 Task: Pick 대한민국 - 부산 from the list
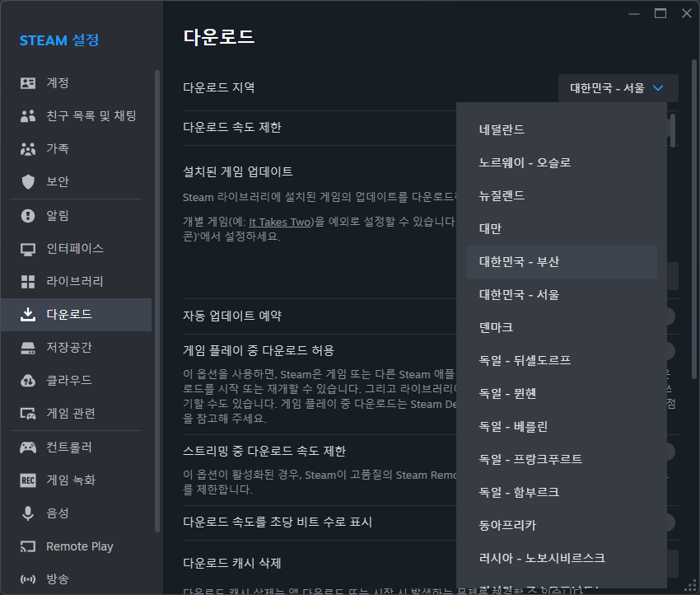[x=561, y=262]
